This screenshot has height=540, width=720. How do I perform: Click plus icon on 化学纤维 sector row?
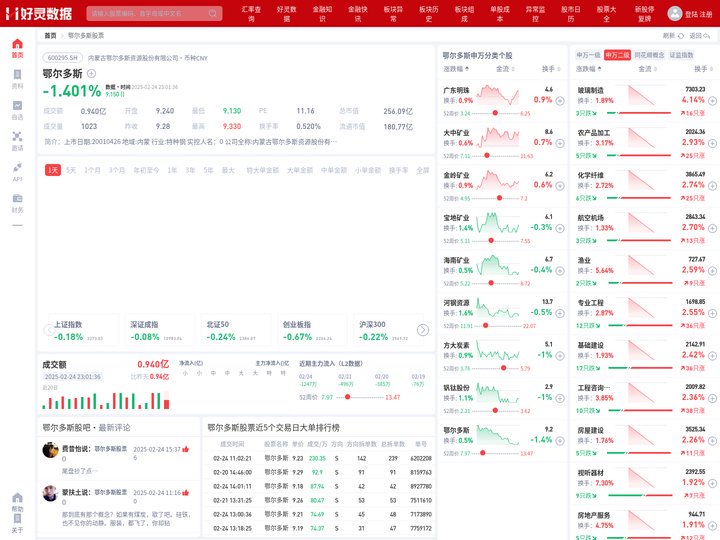pyautogui.click(x=712, y=186)
